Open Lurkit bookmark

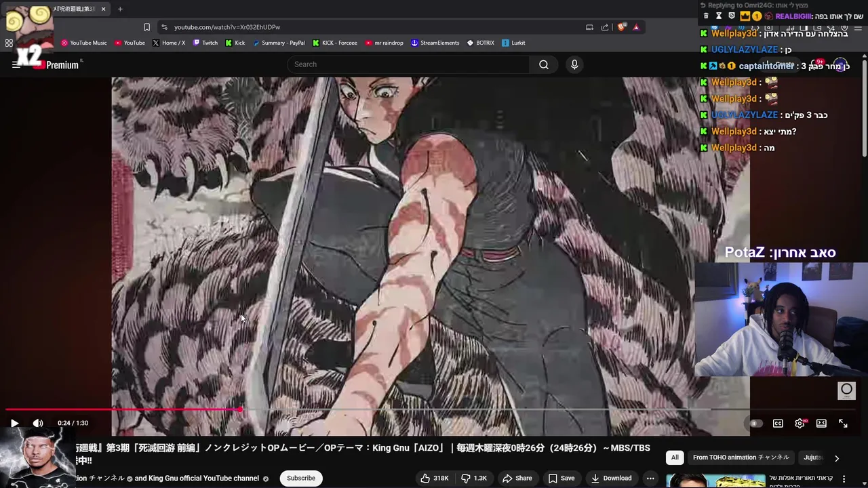513,43
